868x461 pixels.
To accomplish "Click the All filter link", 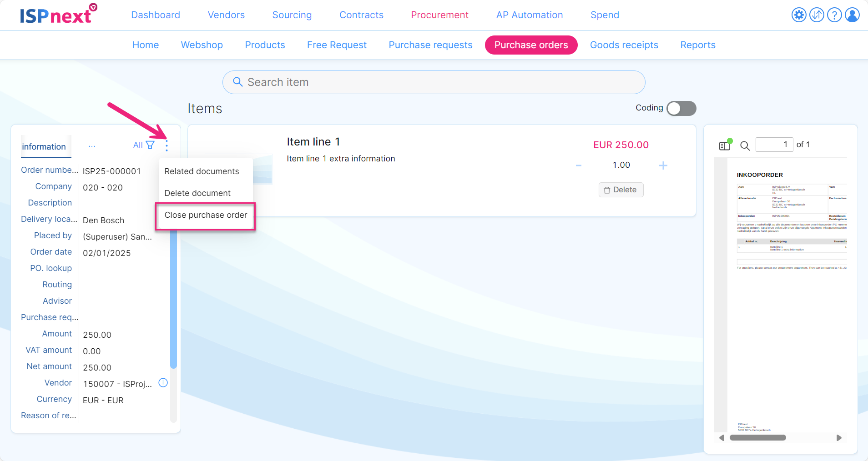I will [138, 145].
